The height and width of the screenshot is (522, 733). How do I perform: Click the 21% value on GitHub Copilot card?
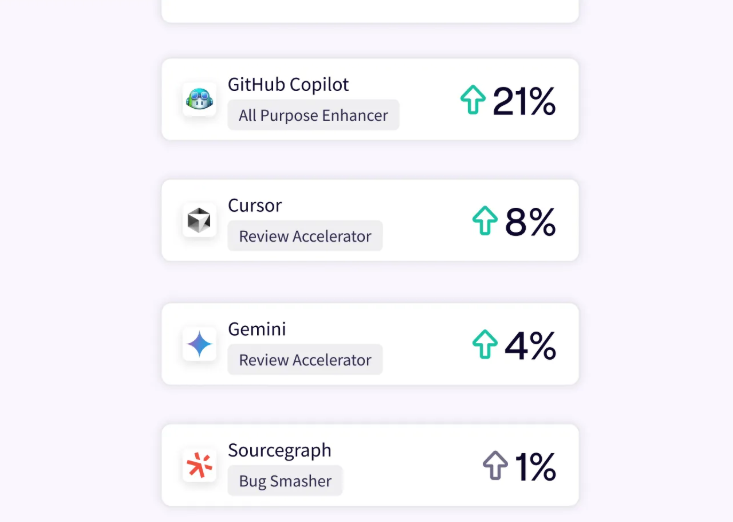[524, 101]
